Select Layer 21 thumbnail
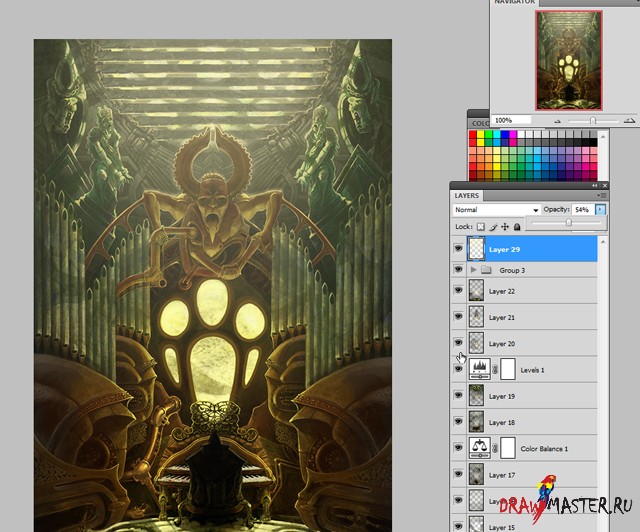 476,316
